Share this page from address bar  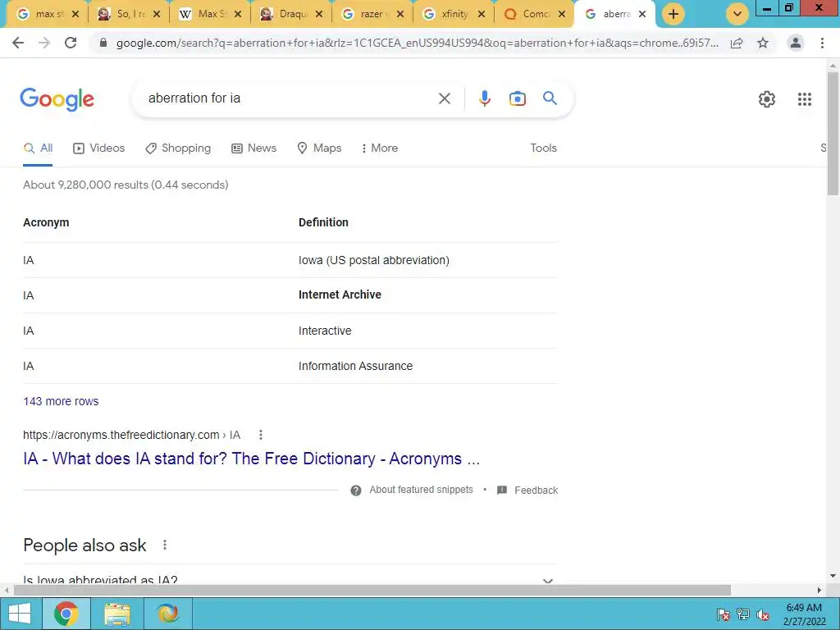pos(737,43)
